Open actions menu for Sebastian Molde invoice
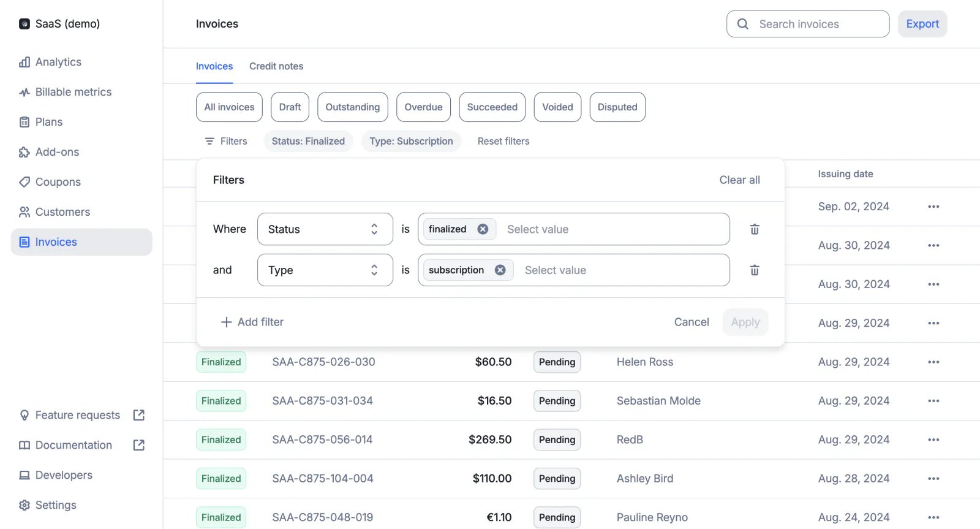This screenshot has height=529, width=980. tap(933, 401)
